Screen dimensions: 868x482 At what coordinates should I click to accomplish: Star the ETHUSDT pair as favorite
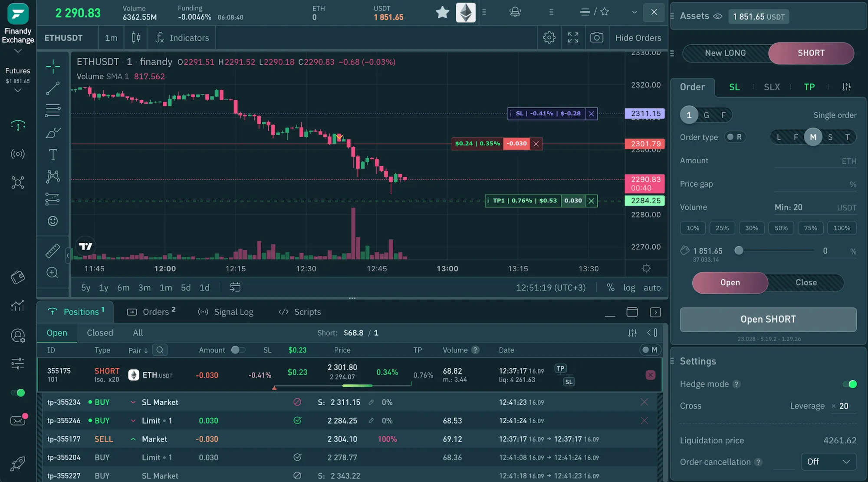coord(442,12)
